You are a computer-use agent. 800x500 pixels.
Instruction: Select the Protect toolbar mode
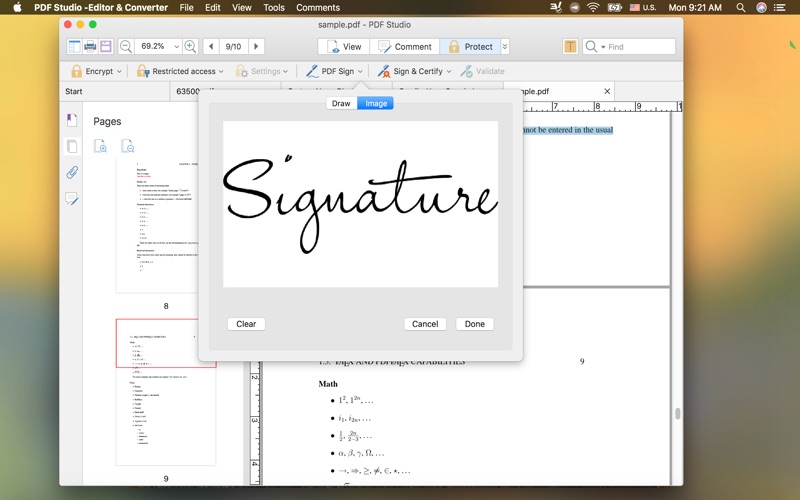(x=470, y=46)
